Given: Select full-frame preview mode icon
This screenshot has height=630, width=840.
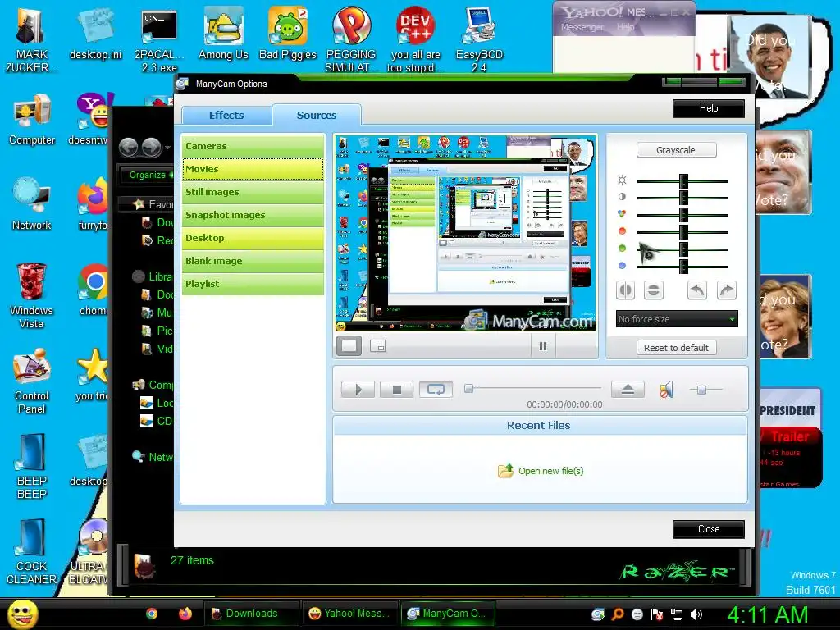Looking at the screenshot, I should click(349, 346).
